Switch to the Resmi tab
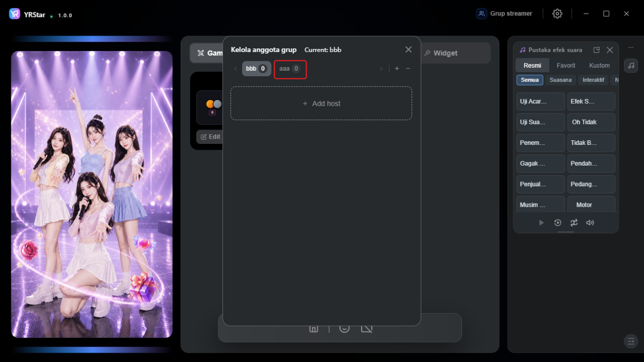The image size is (644, 362). (532, 65)
